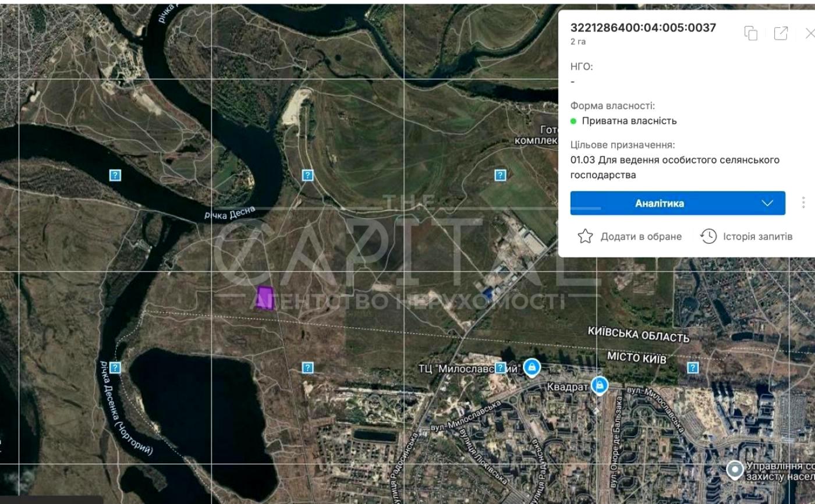Click question-mark tile near річка Десна
Viewport: 815px width, 504px height.
[x=115, y=175]
